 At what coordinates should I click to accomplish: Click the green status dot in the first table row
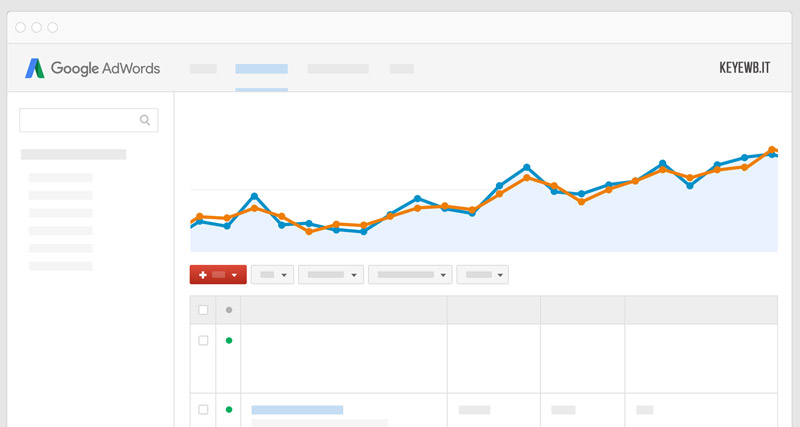coord(229,340)
